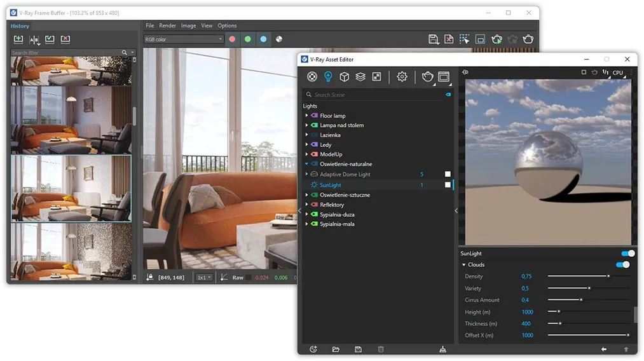Select the Geometry cube icon
Image resolution: width=644 pixels, height=361 pixels.
coord(344,77)
